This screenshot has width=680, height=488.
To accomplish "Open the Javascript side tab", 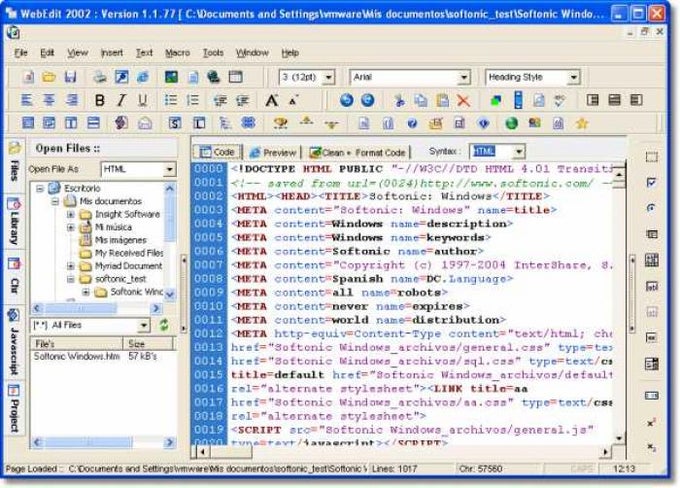I will [14, 343].
